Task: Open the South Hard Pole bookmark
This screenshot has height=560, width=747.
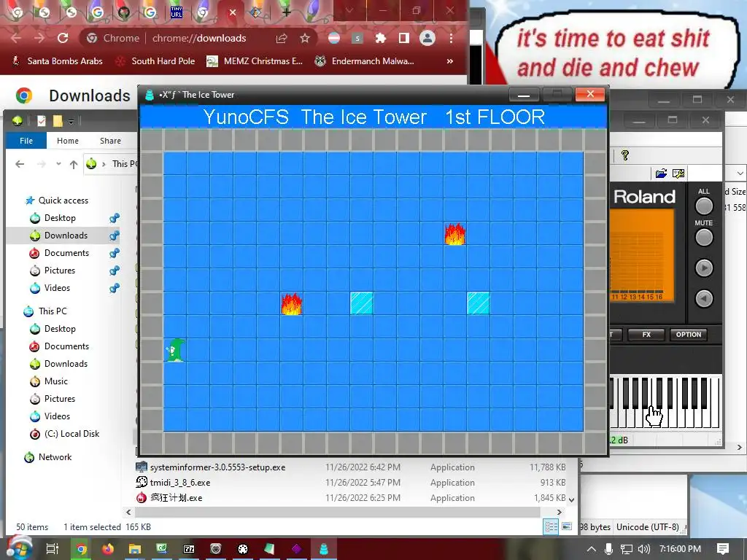Action: click(155, 61)
